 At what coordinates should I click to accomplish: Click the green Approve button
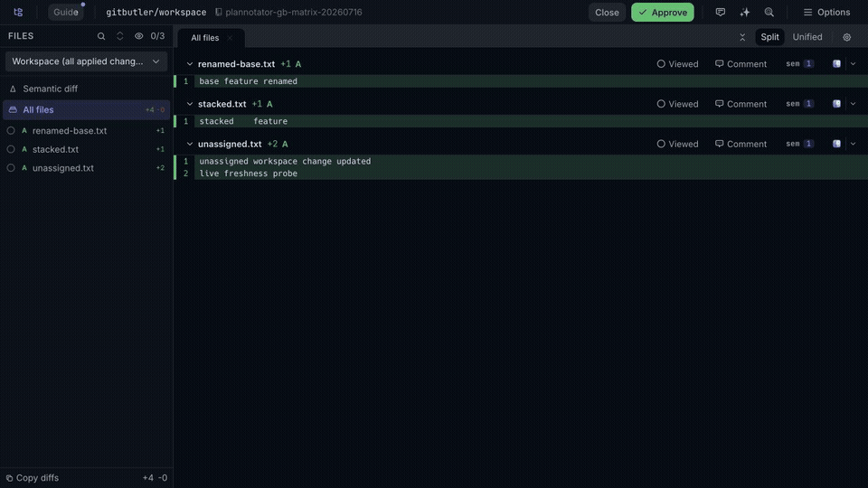(x=662, y=12)
